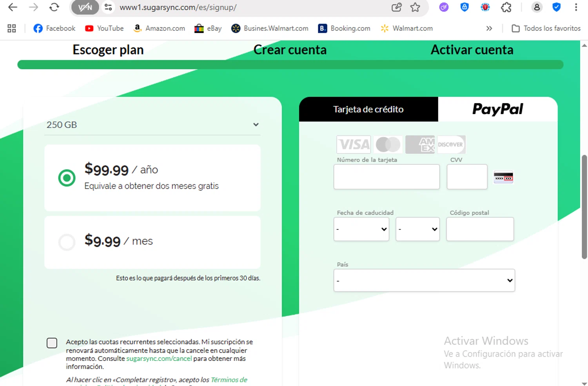Focus the CVV input field
This screenshot has height=386, width=588.
[x=467, y=177]
